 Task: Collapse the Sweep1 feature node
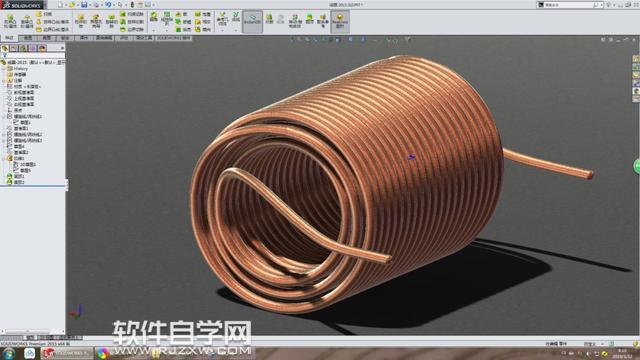click(x=4, y=158)
